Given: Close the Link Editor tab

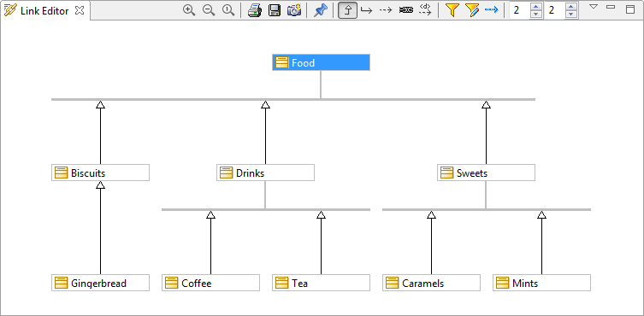Looking at the screenshot, I should [80, 10].
